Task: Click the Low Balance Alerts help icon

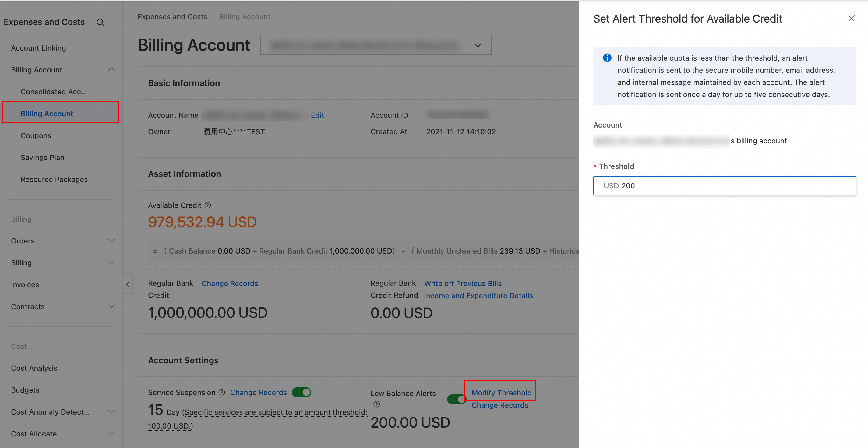Action: coord(377,404)
